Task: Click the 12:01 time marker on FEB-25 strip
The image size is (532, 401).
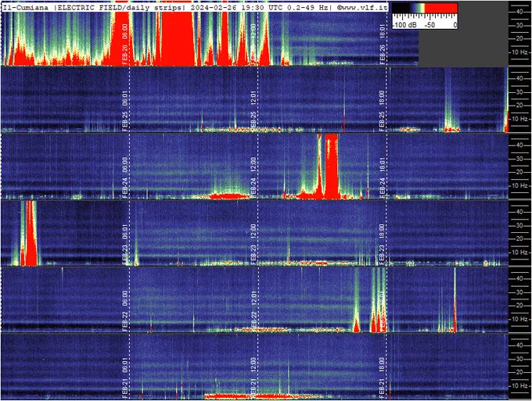Action: click(x=253, y=97)
